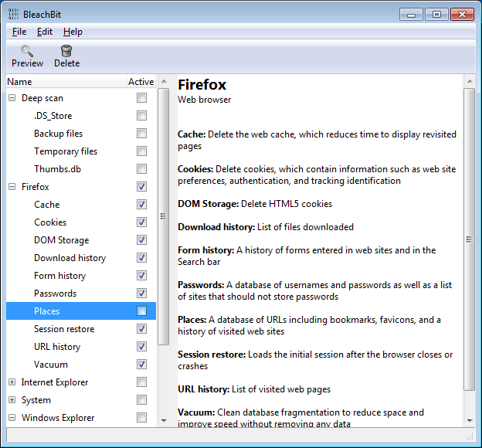Click the Preview magnifier icon

27,52
